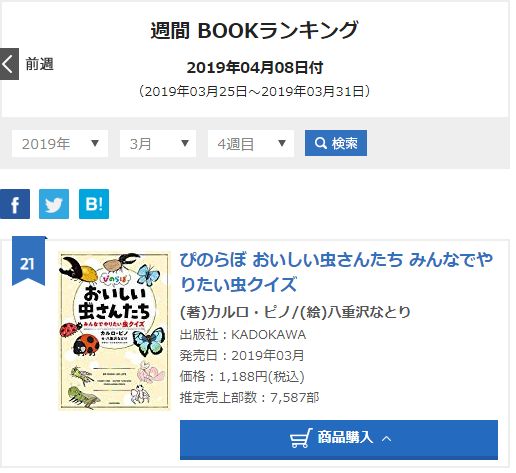Click the shopping cart icon

[x=301, y=438]
